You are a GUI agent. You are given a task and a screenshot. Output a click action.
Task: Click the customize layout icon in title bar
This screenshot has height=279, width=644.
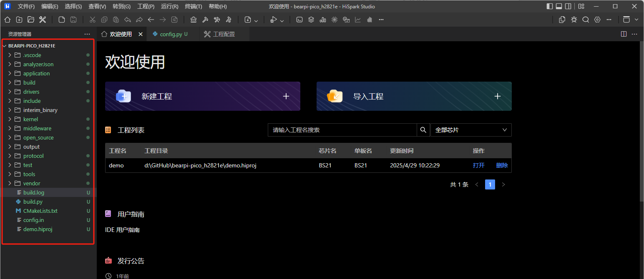point(581,6)
